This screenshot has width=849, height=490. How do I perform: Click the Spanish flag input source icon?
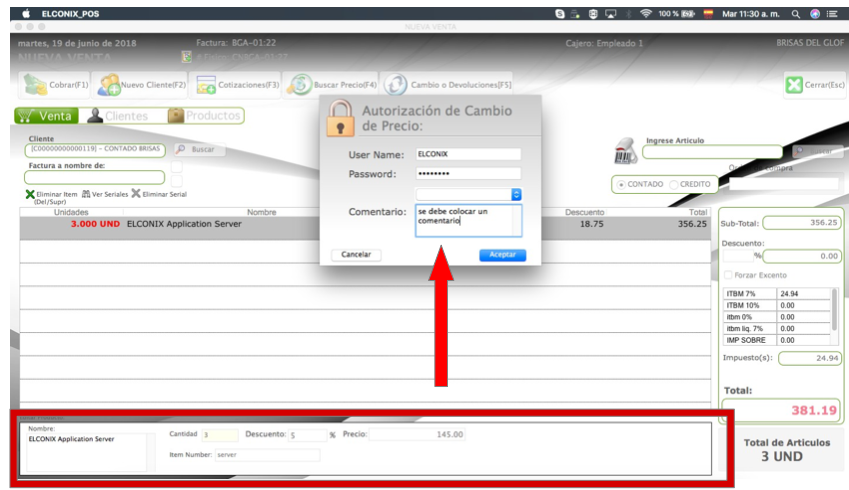click(x=708, y=14)
